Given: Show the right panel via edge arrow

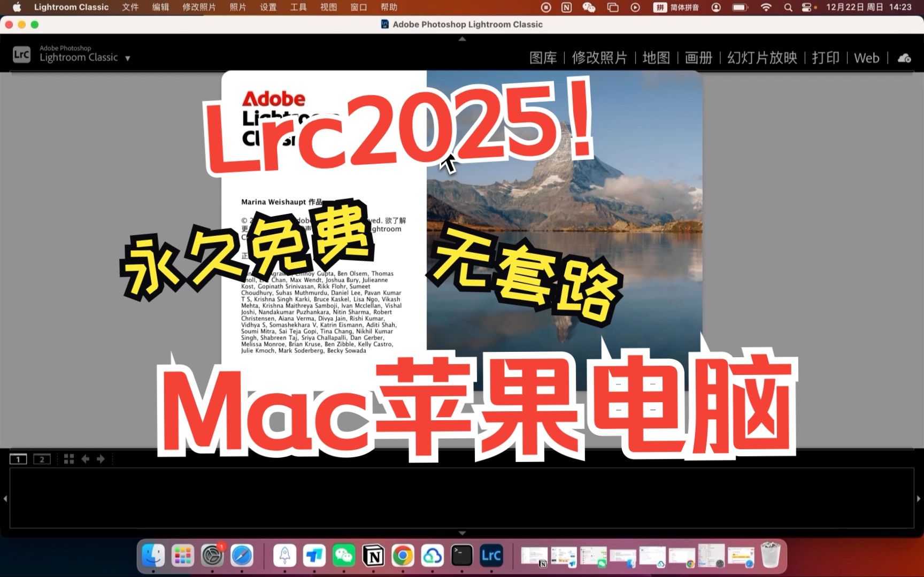Looking at the screenshot, I should [919, 498].
